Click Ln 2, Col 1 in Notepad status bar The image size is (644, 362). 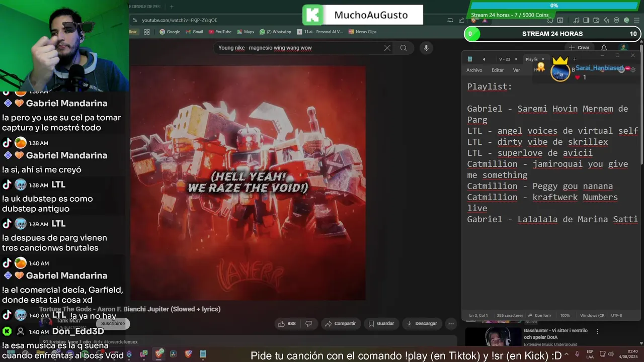click(478, 315)
